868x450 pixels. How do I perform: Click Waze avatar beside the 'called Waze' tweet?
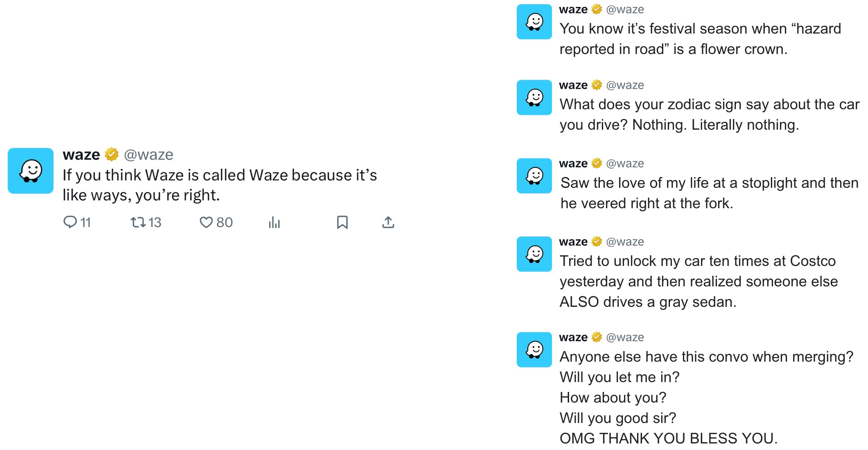(31, 171)
